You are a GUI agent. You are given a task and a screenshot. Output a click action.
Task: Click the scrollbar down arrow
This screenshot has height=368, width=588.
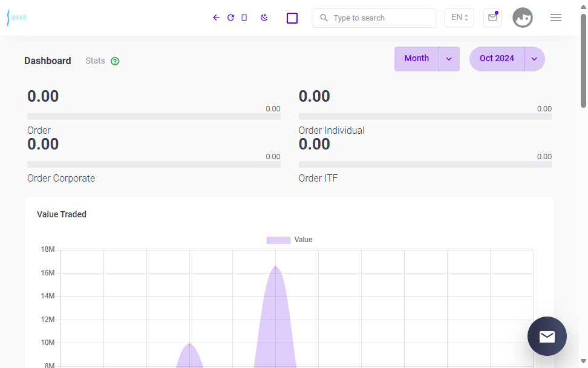584,361
